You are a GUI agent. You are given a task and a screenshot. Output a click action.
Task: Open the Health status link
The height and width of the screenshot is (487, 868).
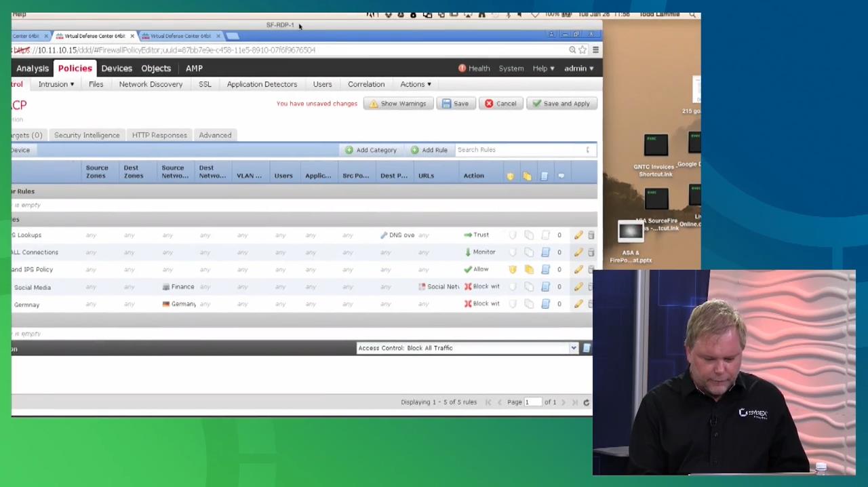474,69
